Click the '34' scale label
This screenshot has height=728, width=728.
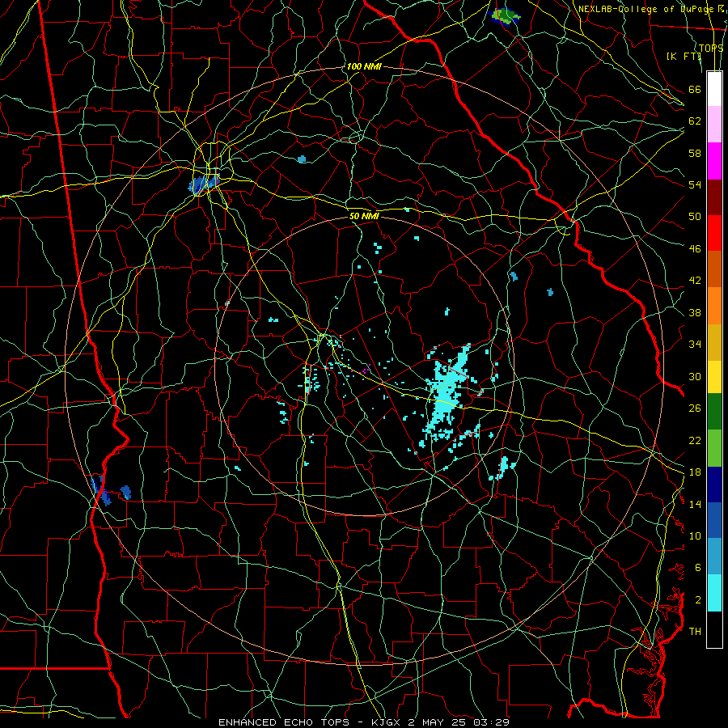point(695,345)
